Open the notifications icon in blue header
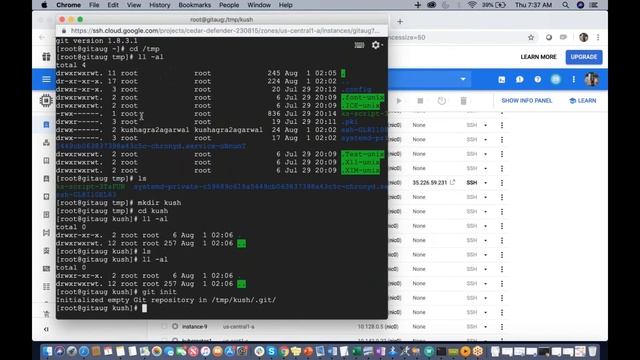This screenshot has width=640, height=360. point(556,80)
